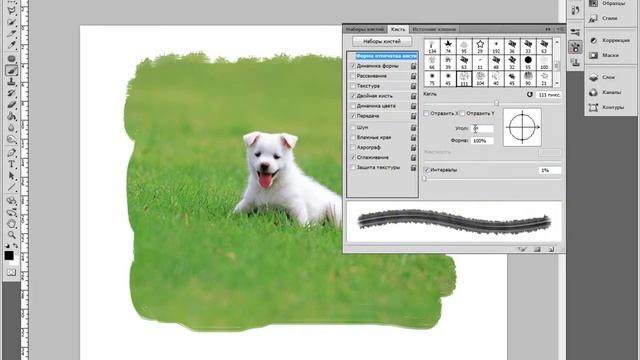The image size is (640, 360).
Task: Click the brush size slider handle
Action: [x=496, y=103]
